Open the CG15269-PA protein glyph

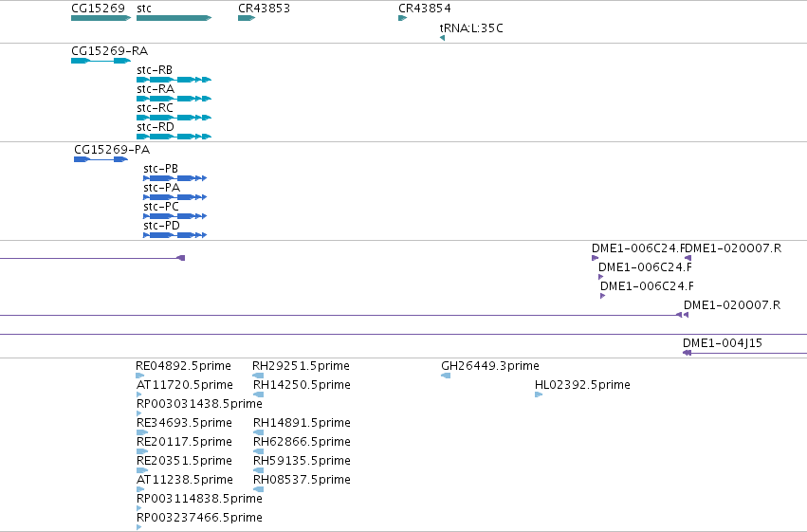point(101,159)
